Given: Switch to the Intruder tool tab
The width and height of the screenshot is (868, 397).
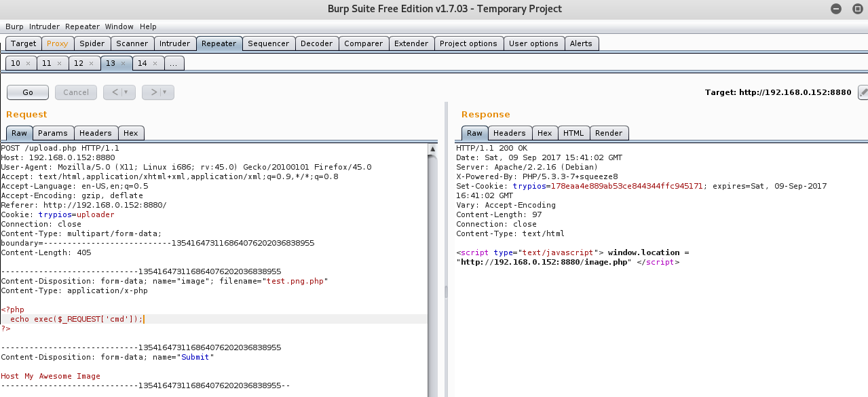Looking at the screenshot, I should tap(174, 43).
